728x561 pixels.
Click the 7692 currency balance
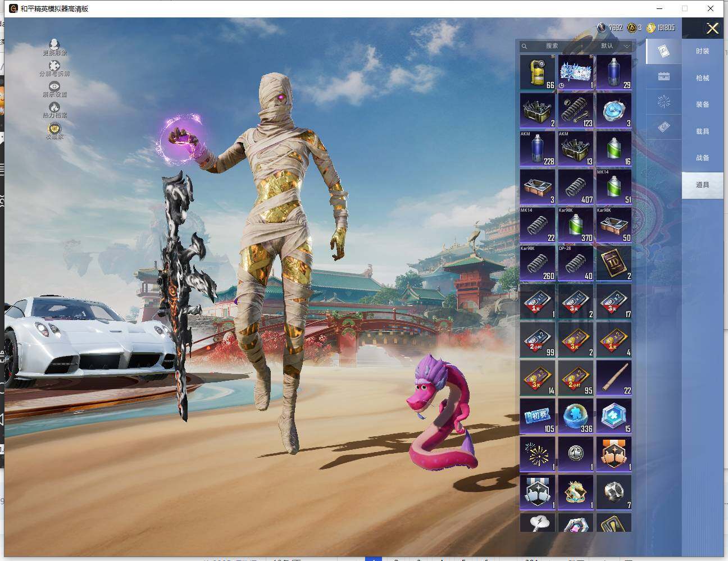pyautogui.click(x=610, y=28)
